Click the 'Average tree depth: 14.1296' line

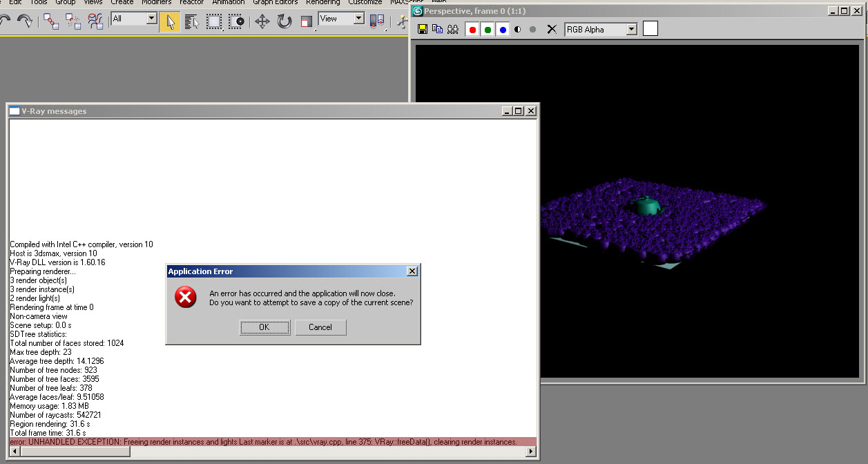[x=57, y=361]
